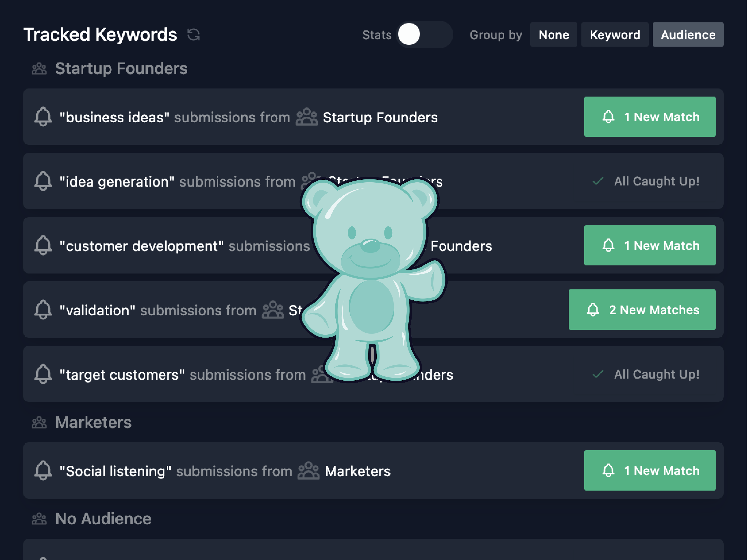Image resolution: width=747 pixels, height=560 pixels.
Task: Click the "customer development" keyword text
Action: click(x=142, y=246)
